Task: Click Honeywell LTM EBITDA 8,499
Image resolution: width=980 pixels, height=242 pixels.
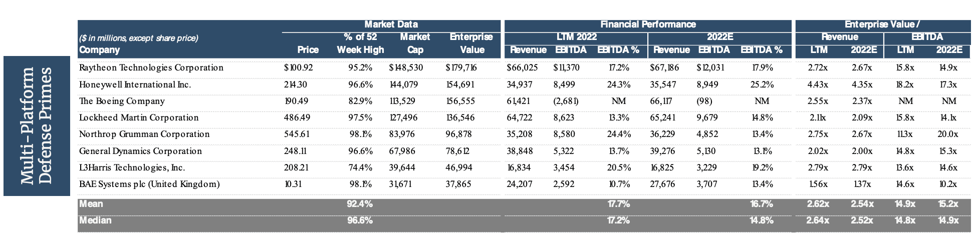Action: 564,84
